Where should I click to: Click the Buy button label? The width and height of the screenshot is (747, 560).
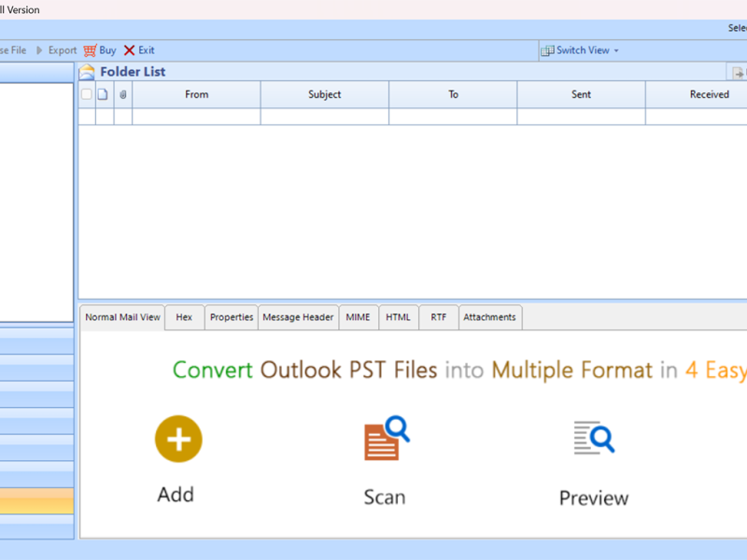(107, 50)
